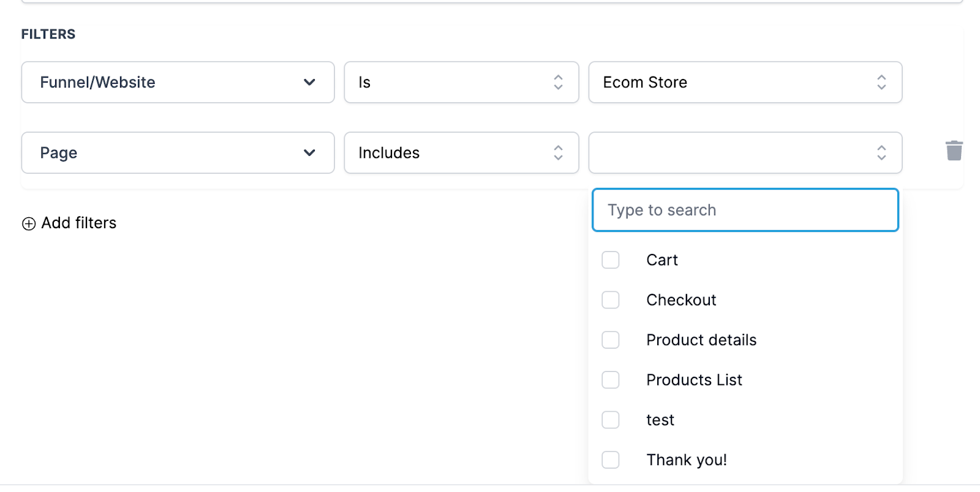Open the Funnel/Website filter dropdown
This screenshot has height=492, width=980.
[x=178, y=82]
